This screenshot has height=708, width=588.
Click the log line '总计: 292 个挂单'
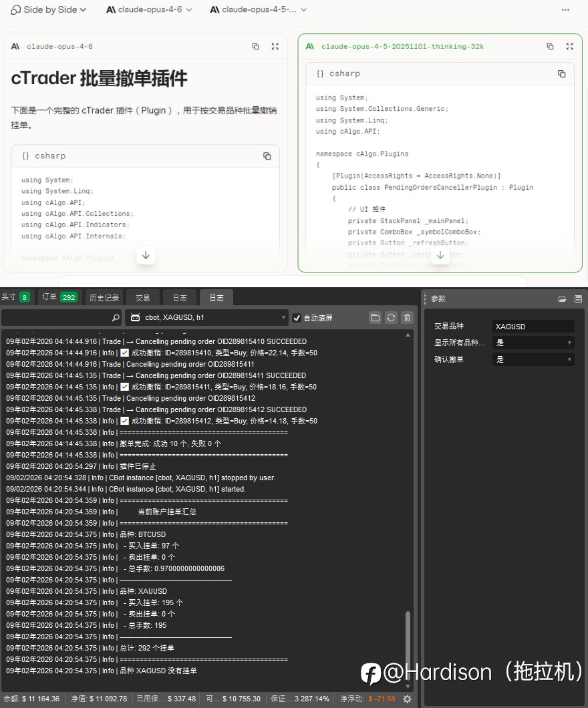(x=147, y=647)
